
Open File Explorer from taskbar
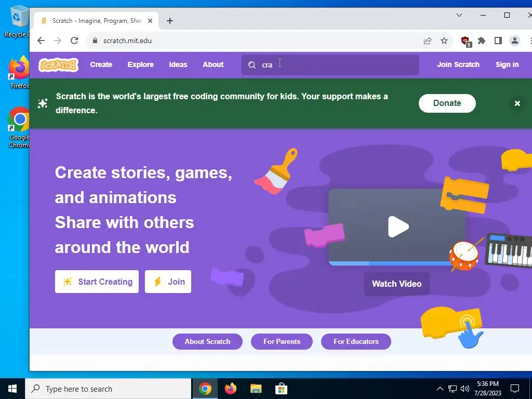coord(256,389)
